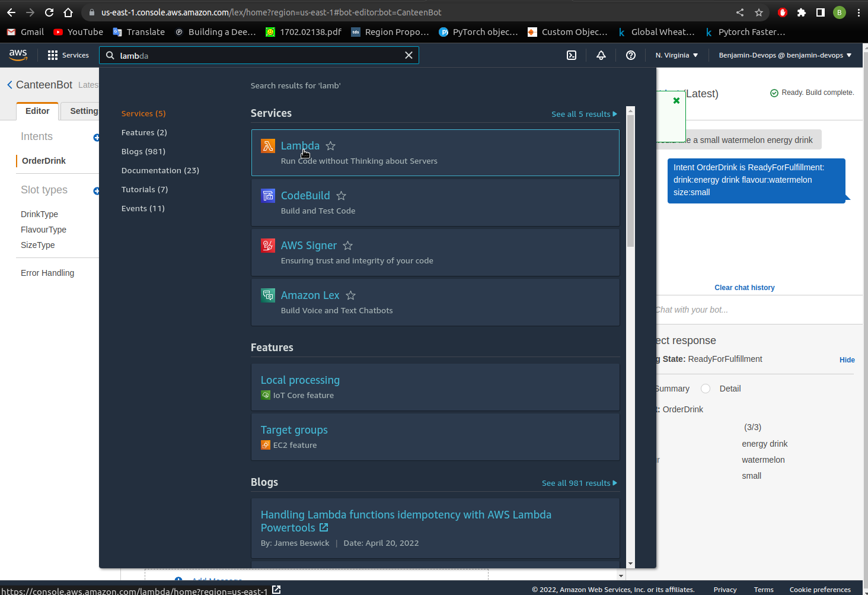Filter results by Tutorials (7)
Viewport: 868px width, 595px height.
[x=145, y=189]
